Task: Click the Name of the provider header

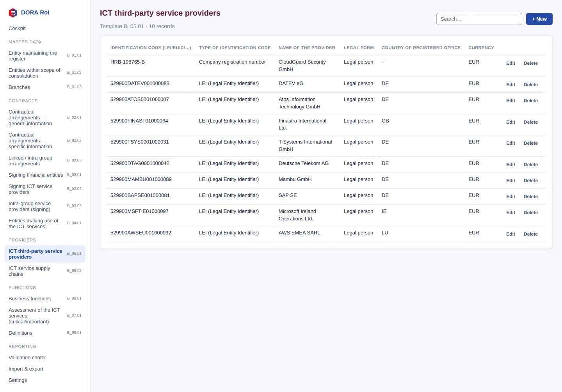Action: pyautogui.click(x=307, y=48)
